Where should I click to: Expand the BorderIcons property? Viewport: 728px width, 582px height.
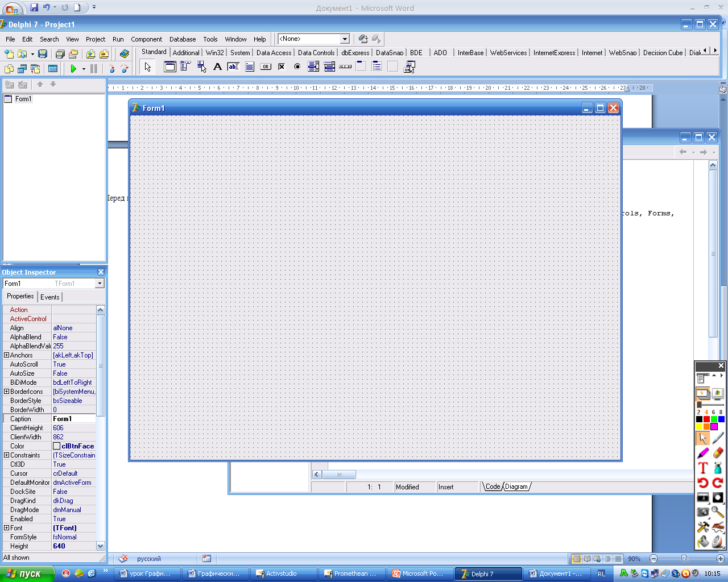pyautogui.click(x=6, y=392)
